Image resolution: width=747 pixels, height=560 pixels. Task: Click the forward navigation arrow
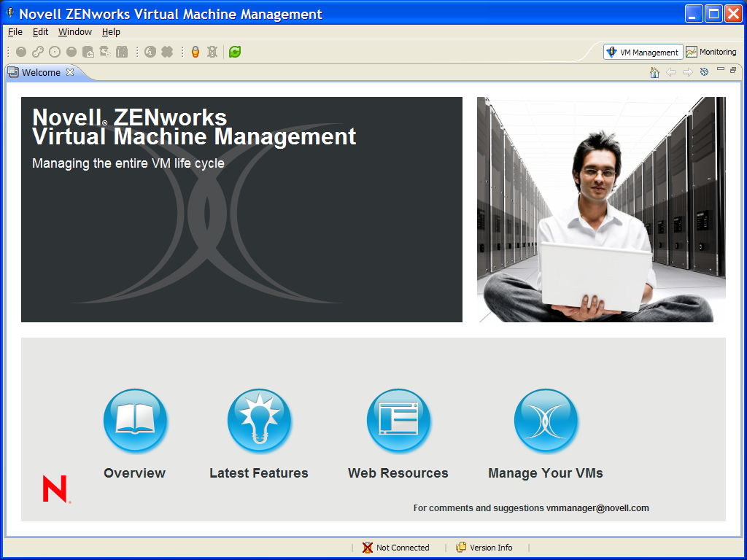[688, 71]
